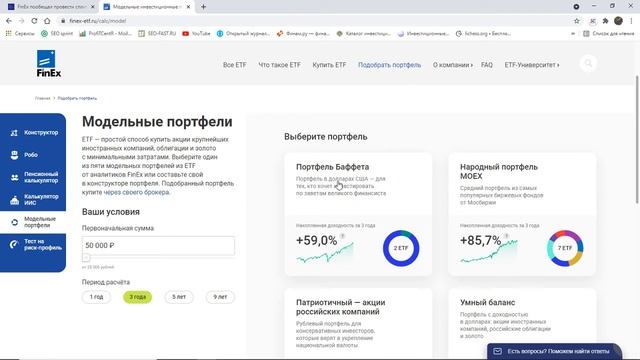The width and height of the screenshot is (640, 360).
Task: Open the Подобрать портфель menu item
Action: click(x=389, y=65)
